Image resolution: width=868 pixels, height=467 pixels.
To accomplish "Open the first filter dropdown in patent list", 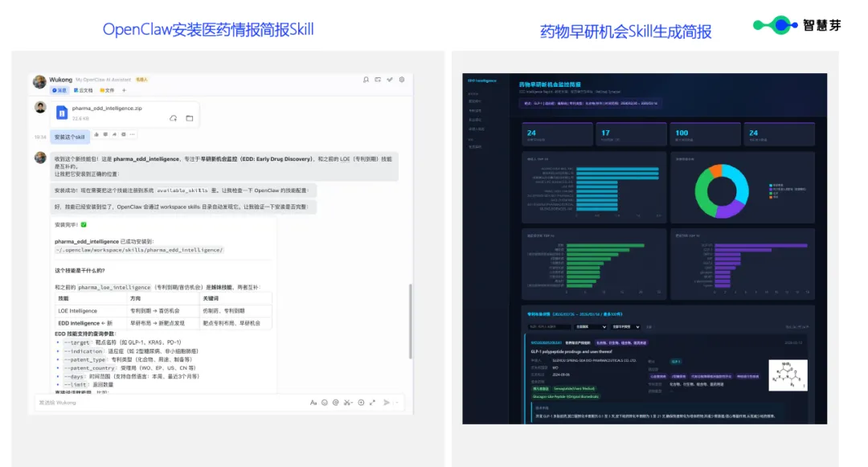I will [x=591, y=327].
